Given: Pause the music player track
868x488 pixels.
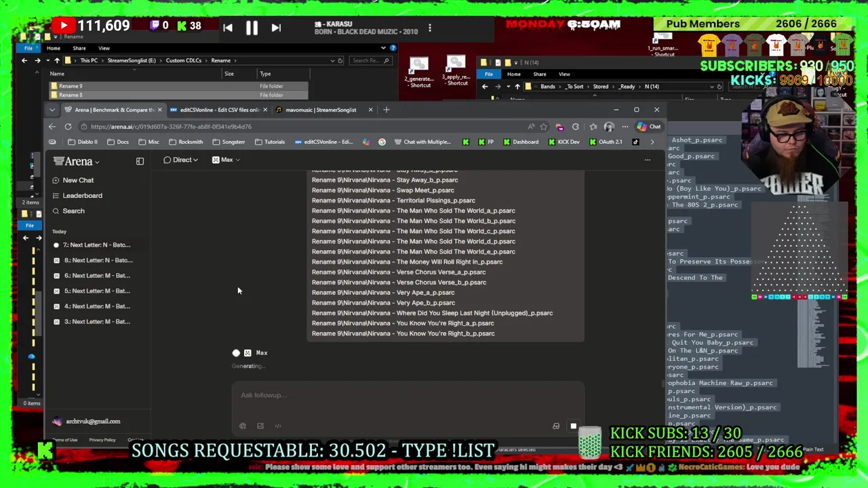Looking at the screenshot, I should [x=252, y=28].
